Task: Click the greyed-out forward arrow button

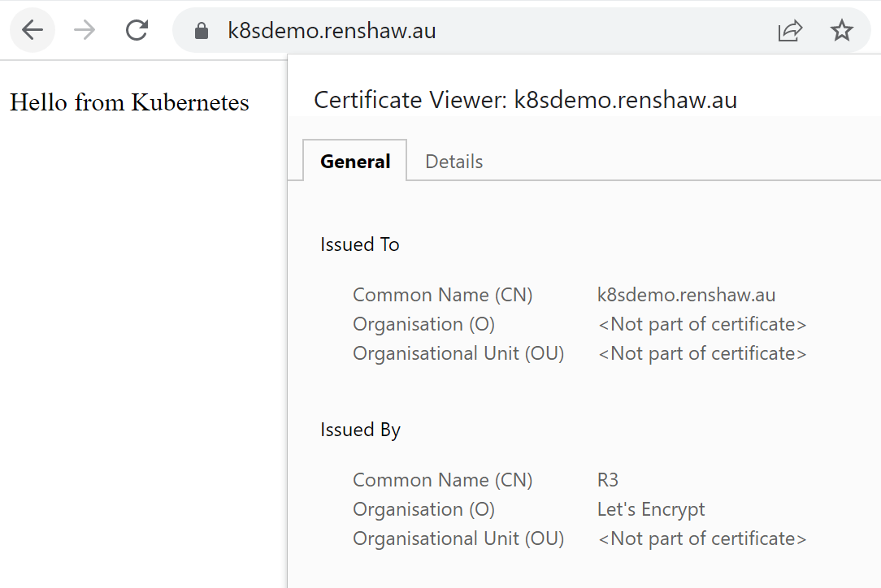Action: (x=85, y=31)
